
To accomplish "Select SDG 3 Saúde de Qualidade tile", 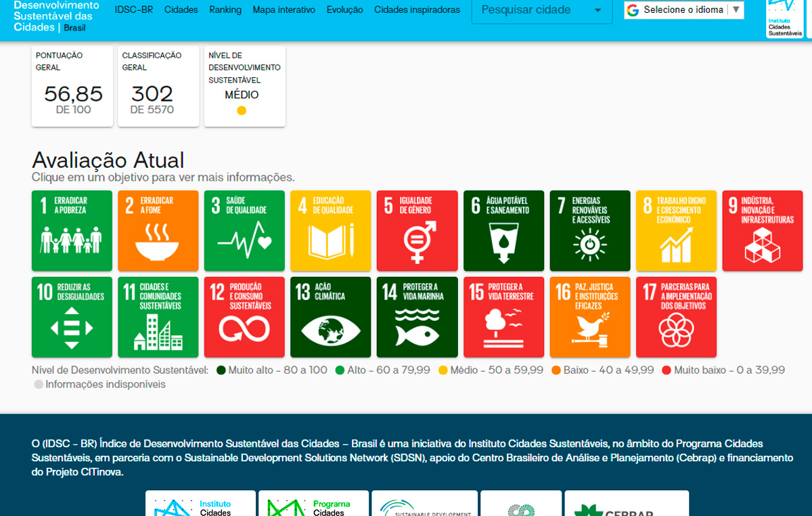I will [244, 230].
